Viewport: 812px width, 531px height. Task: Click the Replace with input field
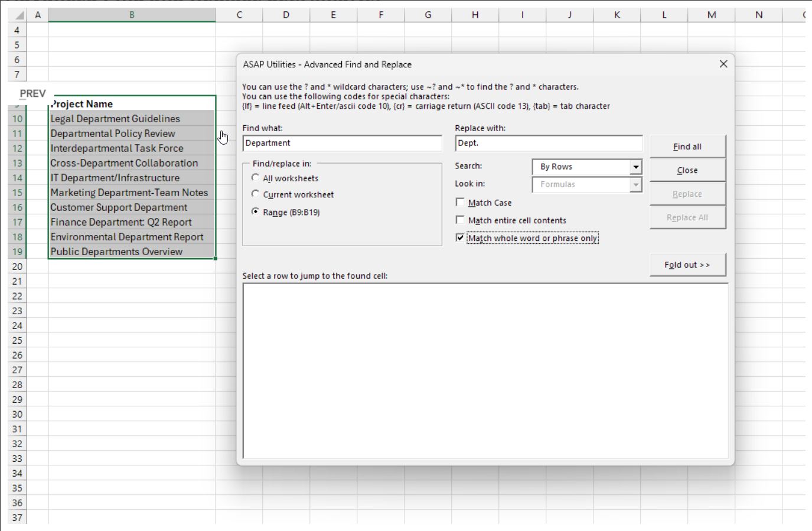(549, 143)
